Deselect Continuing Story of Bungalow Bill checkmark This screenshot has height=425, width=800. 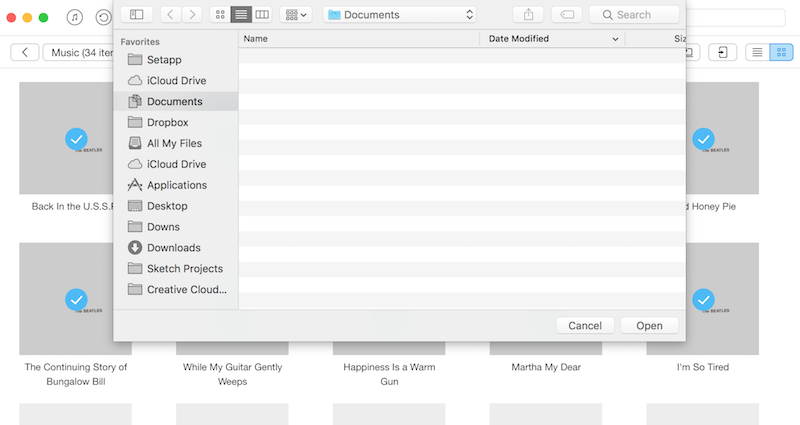click(77, 299)
